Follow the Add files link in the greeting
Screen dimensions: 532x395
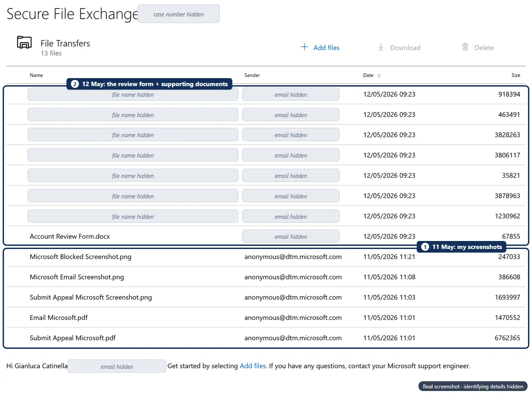253,366
